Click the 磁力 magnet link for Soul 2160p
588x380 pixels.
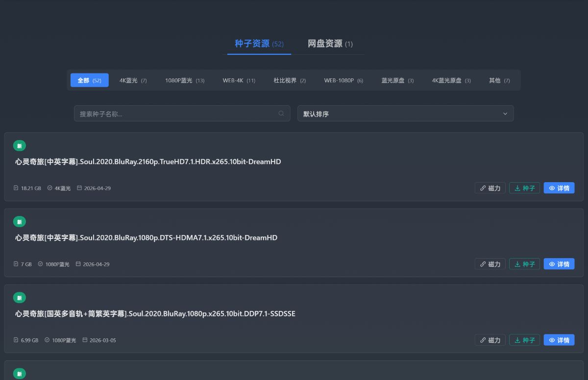[490, 188]
